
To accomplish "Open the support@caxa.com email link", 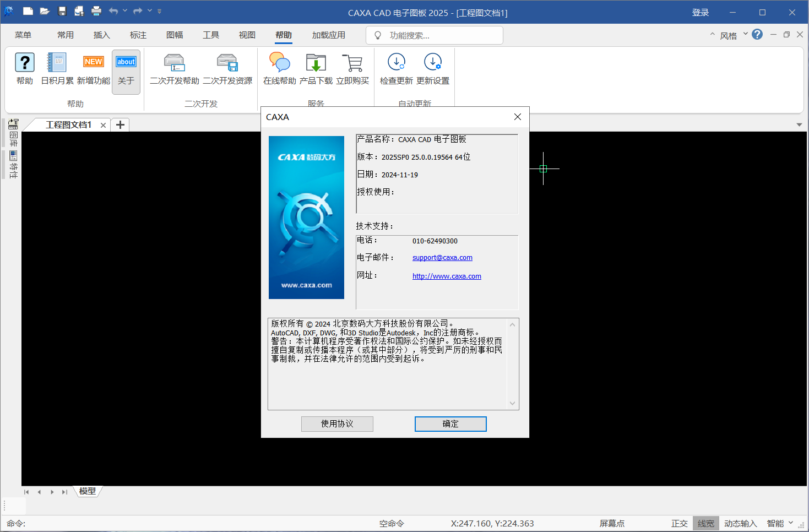I will (442, 257).
